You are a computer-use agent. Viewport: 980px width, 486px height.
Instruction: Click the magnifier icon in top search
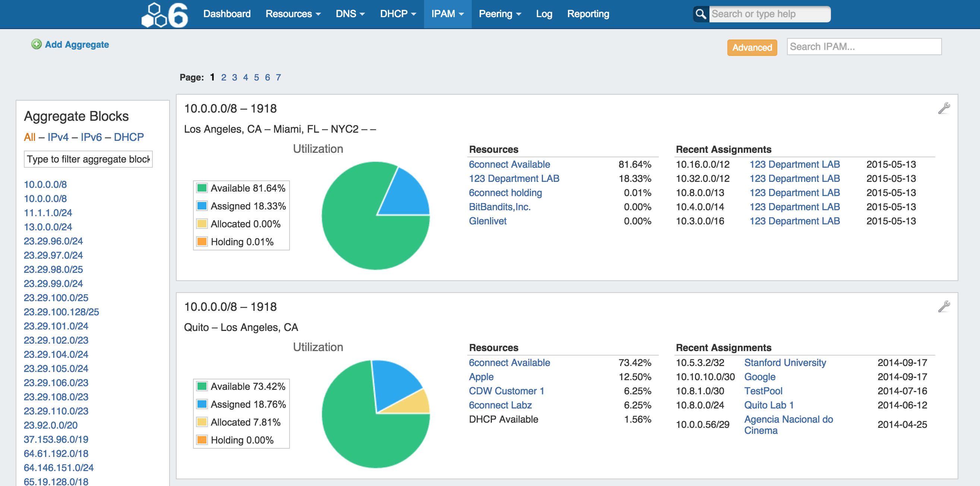[701, 14]
